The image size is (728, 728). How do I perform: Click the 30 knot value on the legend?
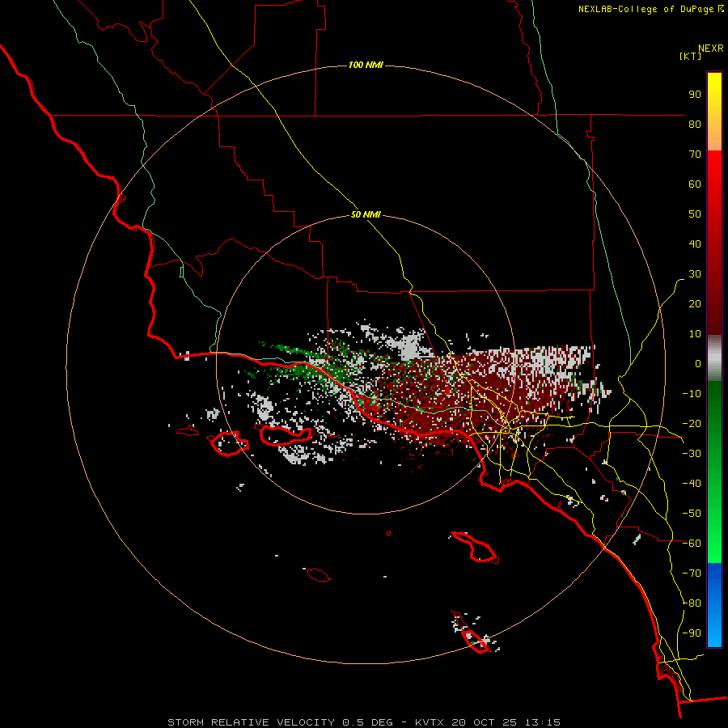pos(695,274)
